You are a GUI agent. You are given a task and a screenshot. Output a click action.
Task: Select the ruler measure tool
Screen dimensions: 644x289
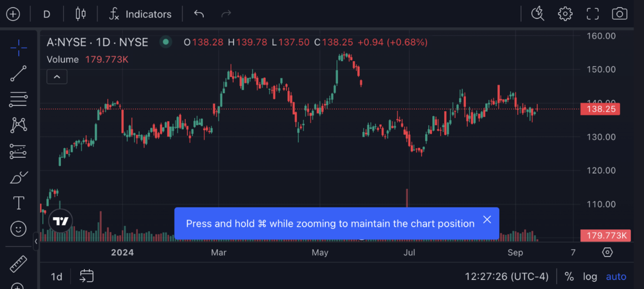click(x=18, y=264)
